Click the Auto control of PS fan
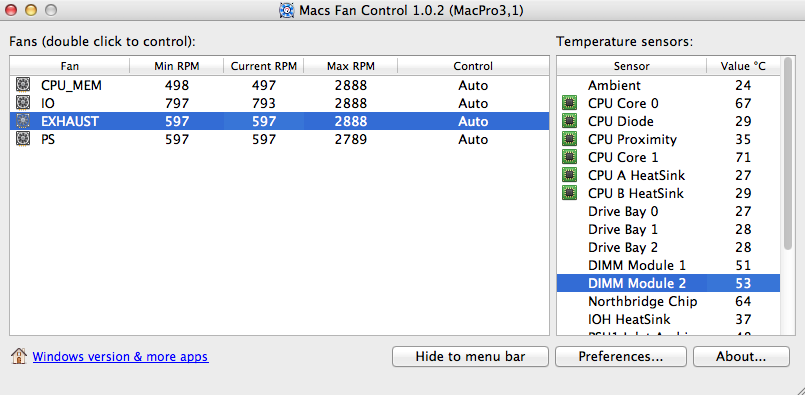 pyautogui.click(x=473, y=139)
